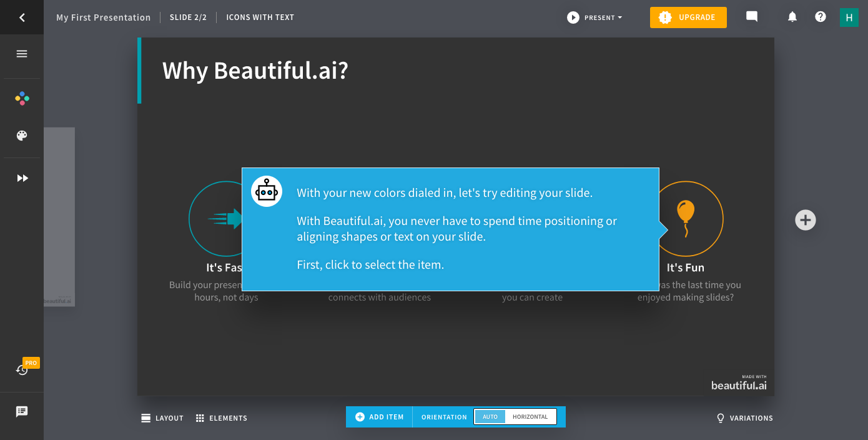
Task: Expand the Present dropdown arrow
Action: click(620, 17)
